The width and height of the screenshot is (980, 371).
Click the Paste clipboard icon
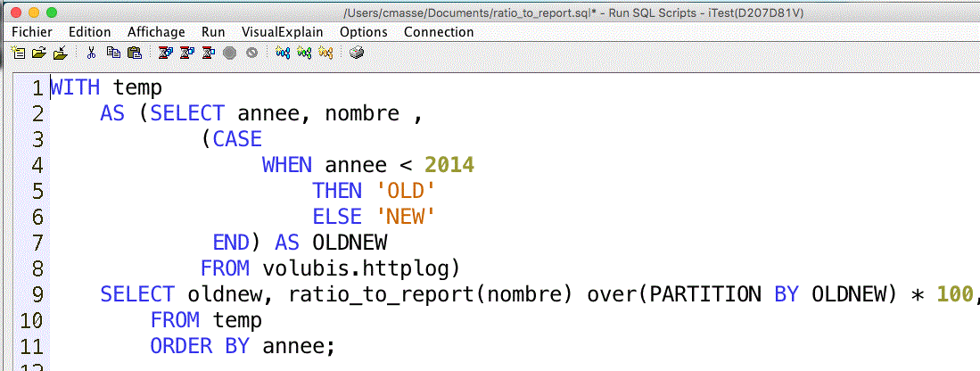click(134, 53)
